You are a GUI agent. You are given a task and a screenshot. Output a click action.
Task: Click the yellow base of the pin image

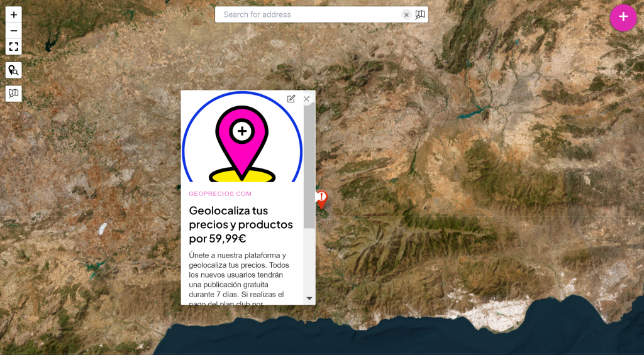pos(242,176)
